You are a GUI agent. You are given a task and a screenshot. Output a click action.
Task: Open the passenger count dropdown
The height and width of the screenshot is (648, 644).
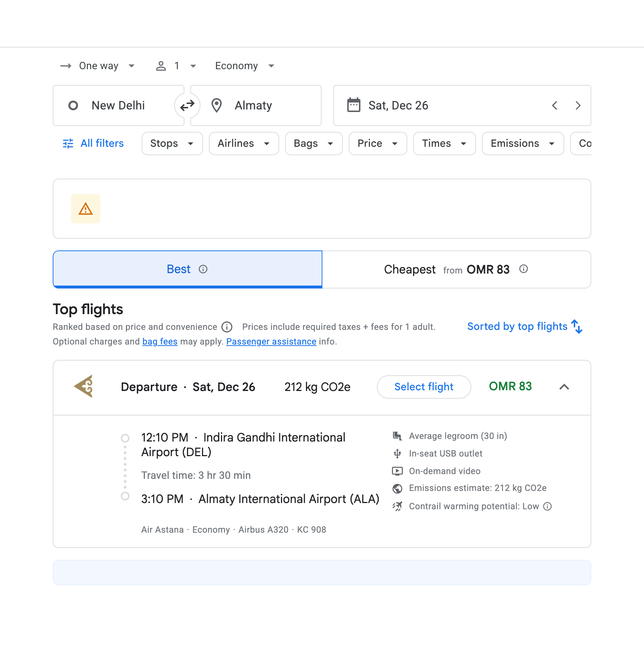176,66
